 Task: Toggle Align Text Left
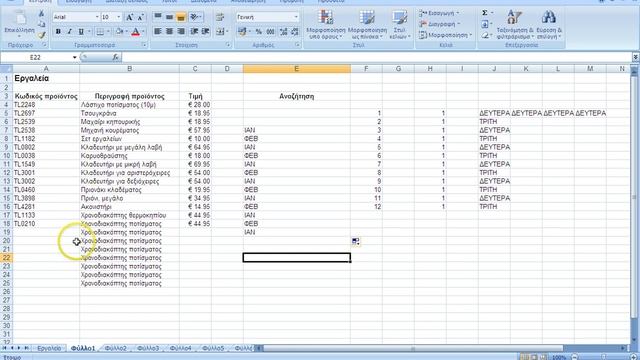pos(158,31)
